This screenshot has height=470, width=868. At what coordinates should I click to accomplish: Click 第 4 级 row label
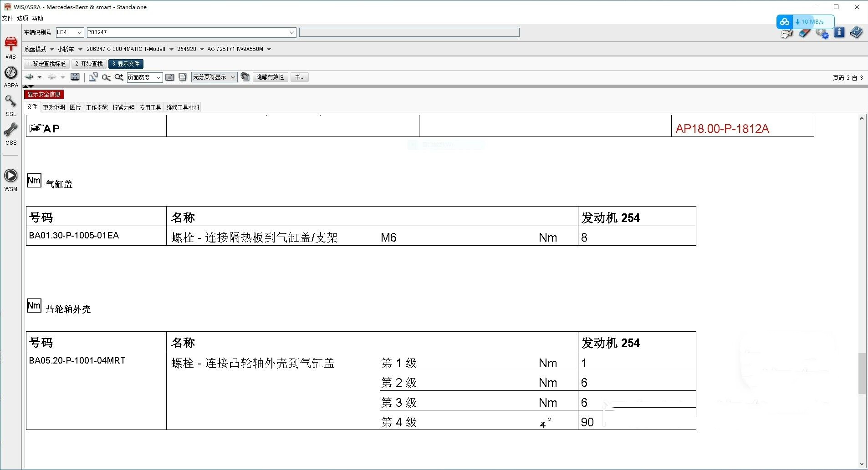(x=399, y=422)
